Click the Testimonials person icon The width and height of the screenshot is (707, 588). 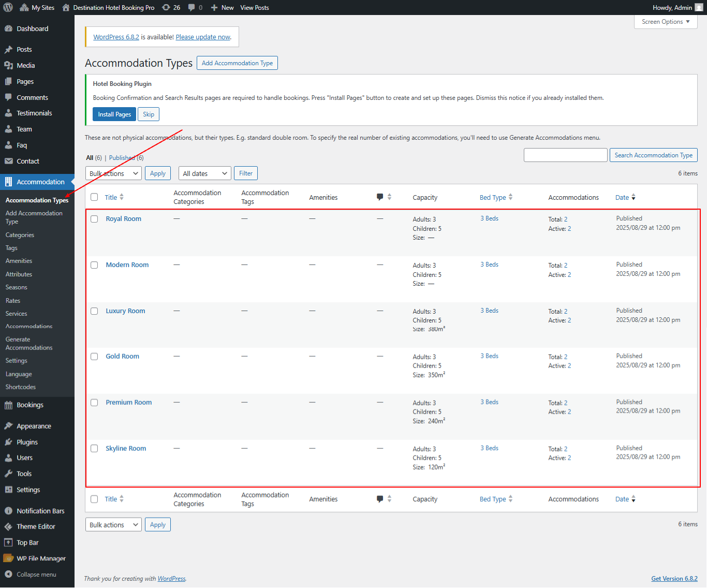point(8,113)
